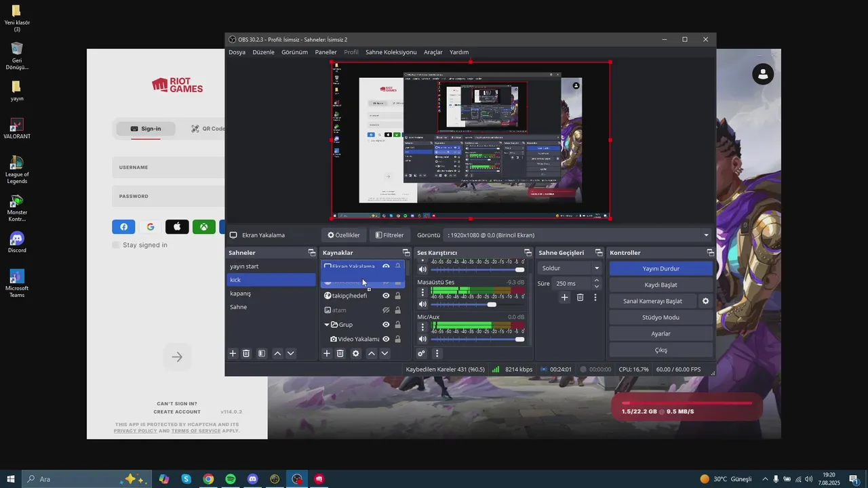Screen dimensions: 868x488
Task: Show hidden system tray icons chevron
Action: tap(765, 479)
